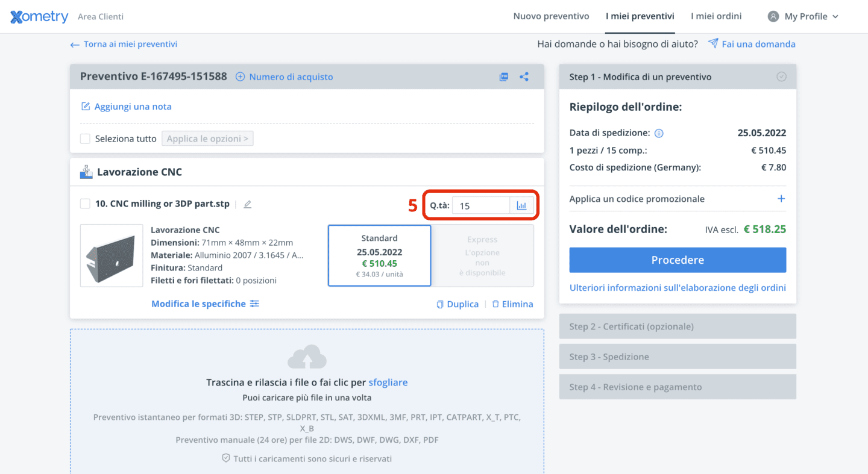Click the duplicate copy icon
This screenshot has height=474, width=868.
coord(440,304)
